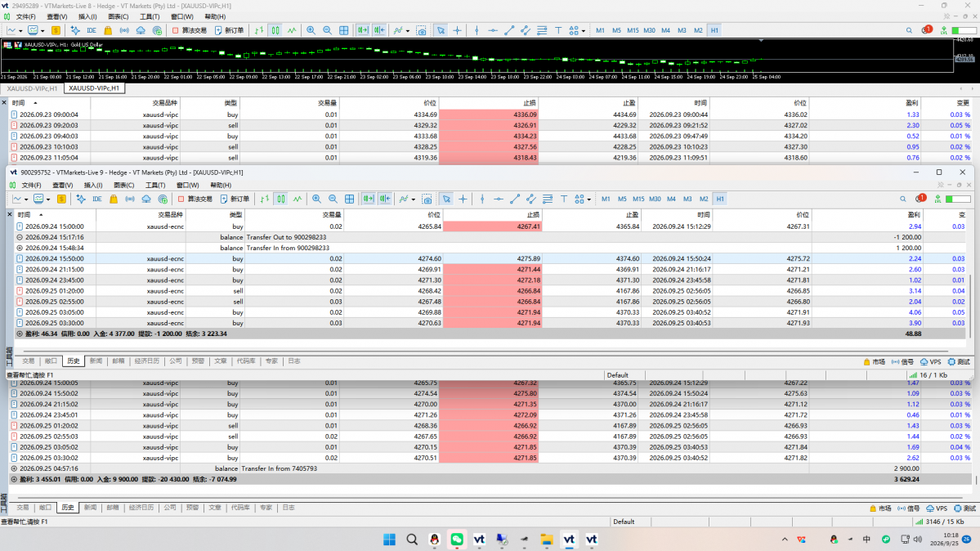Viewport: 980px width, 551px height.
Task: Expand front window summary row with 盈利: 46.34
Action: pos(20,334)
